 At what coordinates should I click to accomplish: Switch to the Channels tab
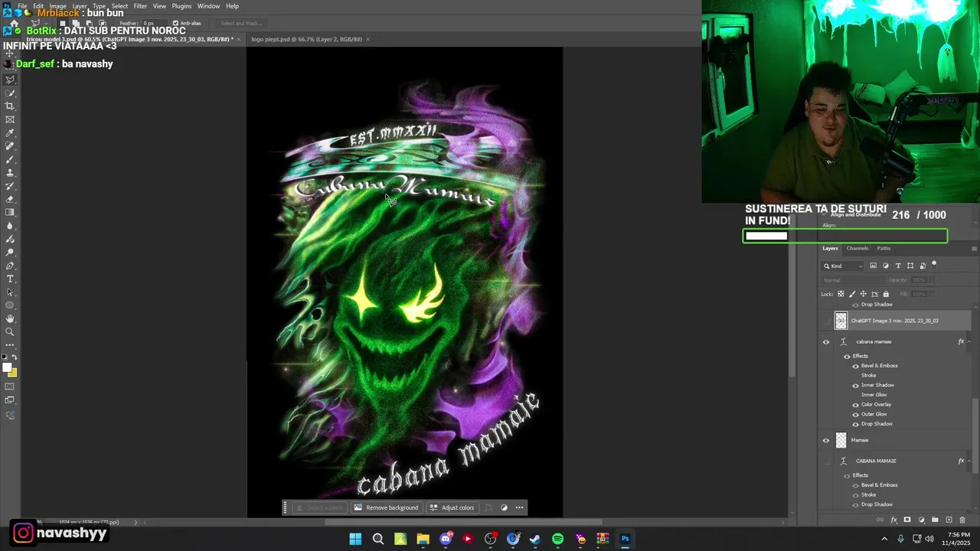tap(857, 248)
